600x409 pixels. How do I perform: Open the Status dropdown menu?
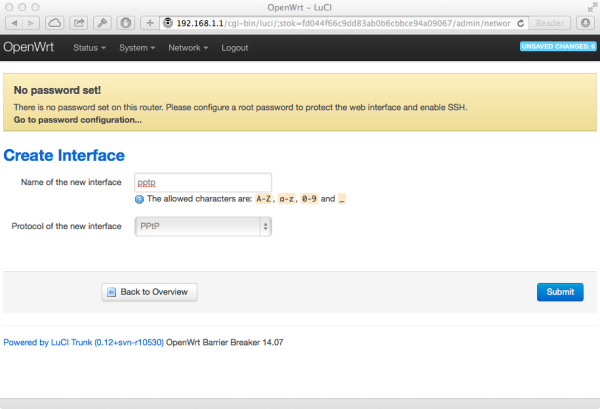[x=91, y=48]
